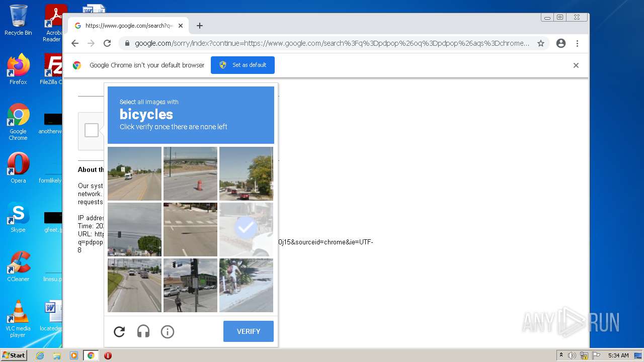
Task: Select top-right tile with tree and cars
Action: [246, 173]
